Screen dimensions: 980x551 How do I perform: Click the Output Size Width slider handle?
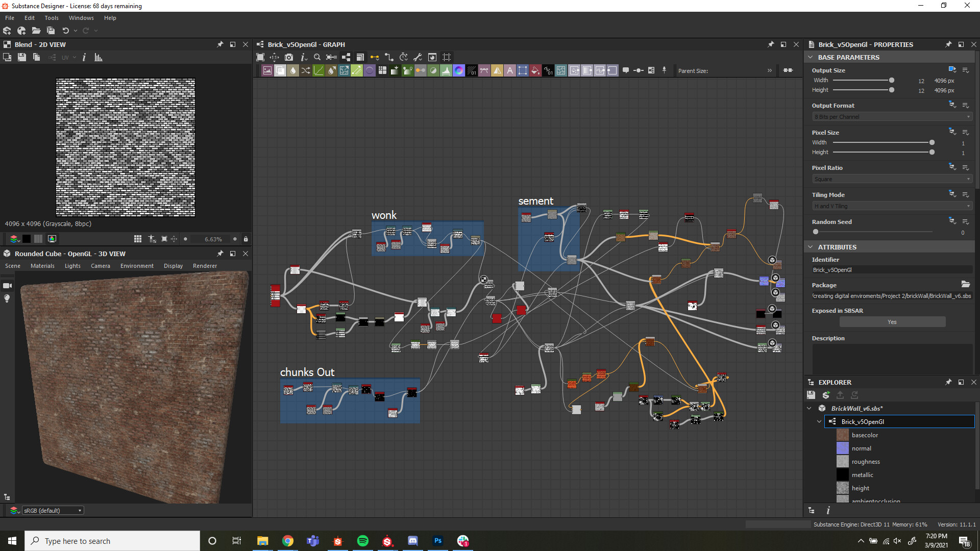[x=891, y=80]
